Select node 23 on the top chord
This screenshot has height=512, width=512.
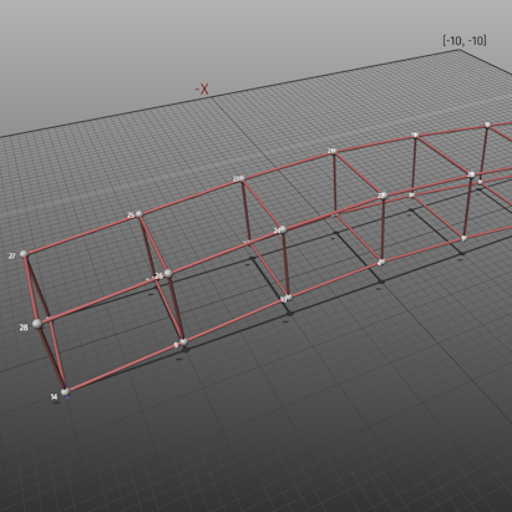click(x=242, y=179)
